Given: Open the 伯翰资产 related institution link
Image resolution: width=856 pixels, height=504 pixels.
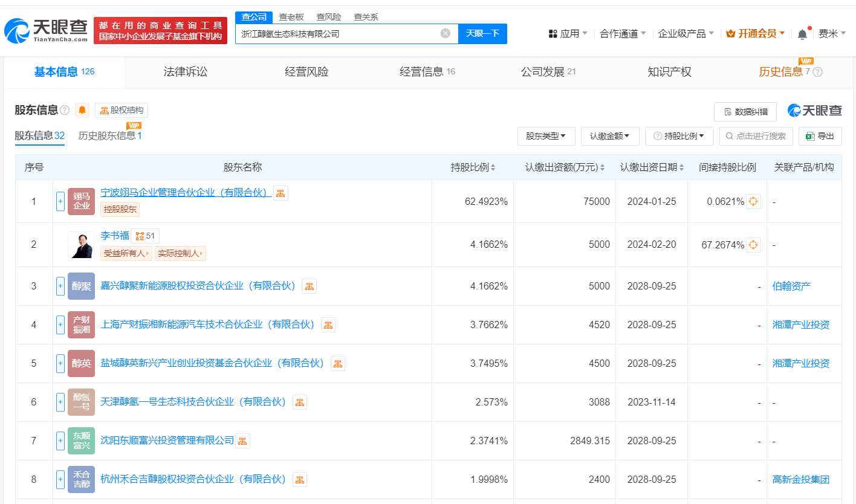Looking at the screenshot, I should pyautogui.click(x=791, y=286).
